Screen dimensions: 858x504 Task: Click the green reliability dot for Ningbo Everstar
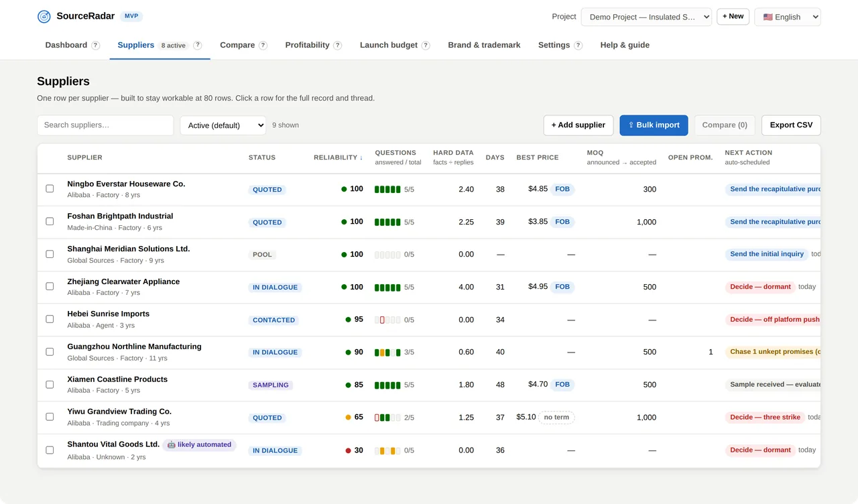pyautogui.click(x=344, y=189)
